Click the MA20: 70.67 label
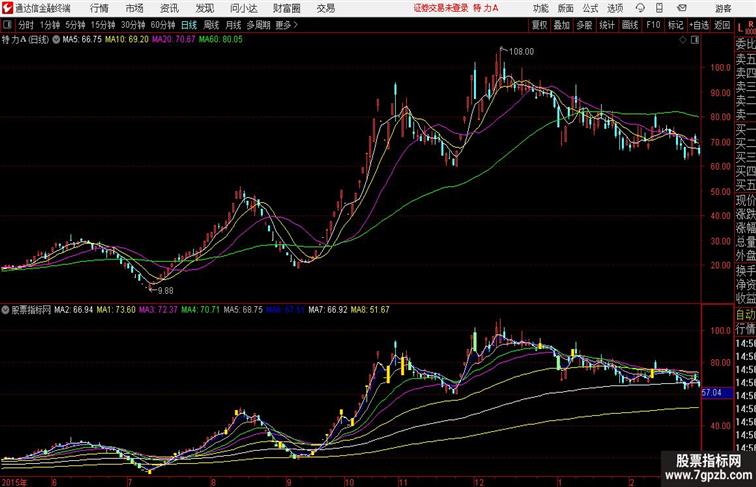 coord(174,40)
